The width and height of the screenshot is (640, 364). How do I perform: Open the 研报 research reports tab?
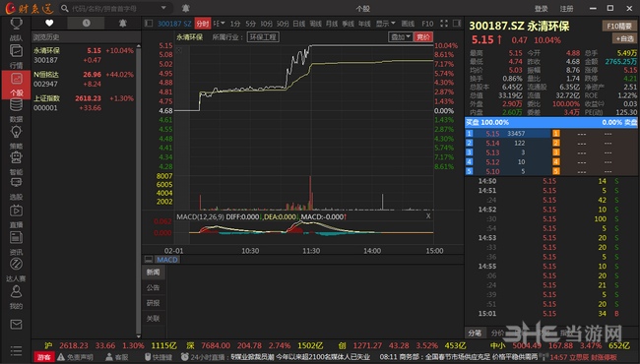(x=153, y=303)
